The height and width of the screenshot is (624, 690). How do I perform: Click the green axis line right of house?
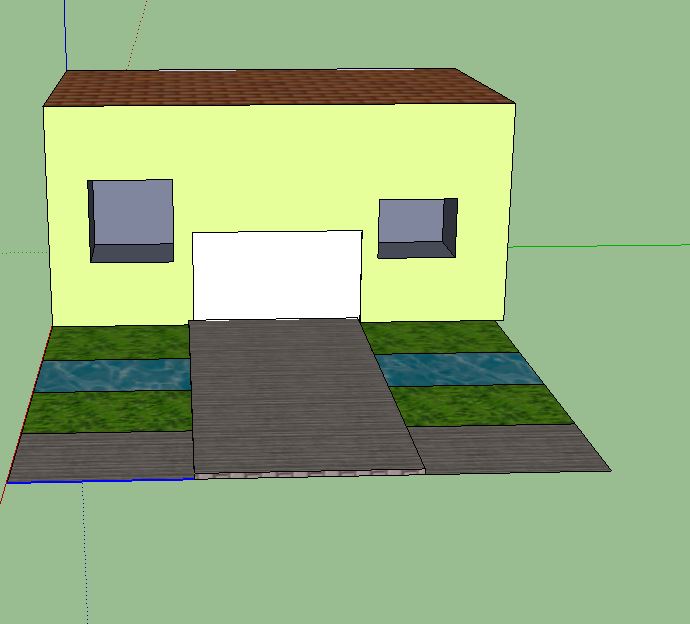pyautogui.click(x=600, y=244)
